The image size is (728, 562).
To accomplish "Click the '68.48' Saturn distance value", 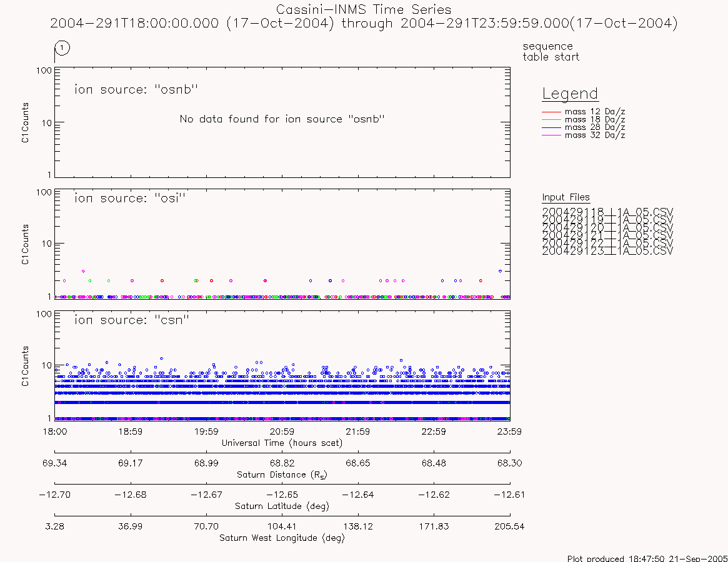I will coord(434,463).
